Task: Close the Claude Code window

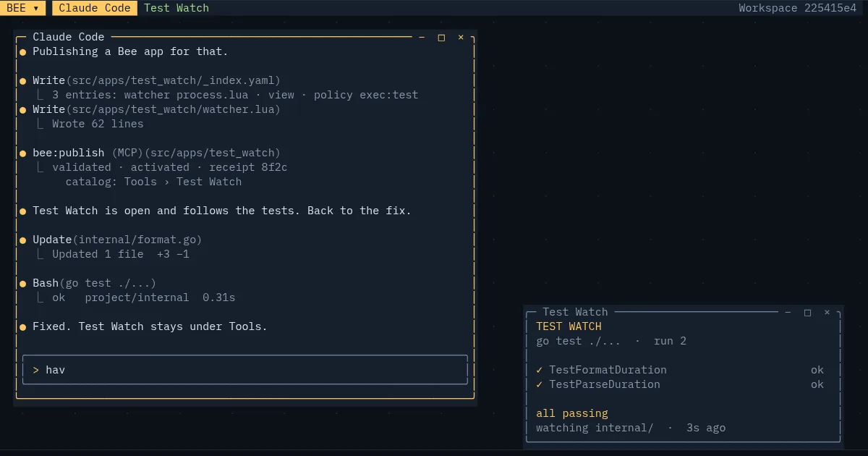Action: click(461, 37)
